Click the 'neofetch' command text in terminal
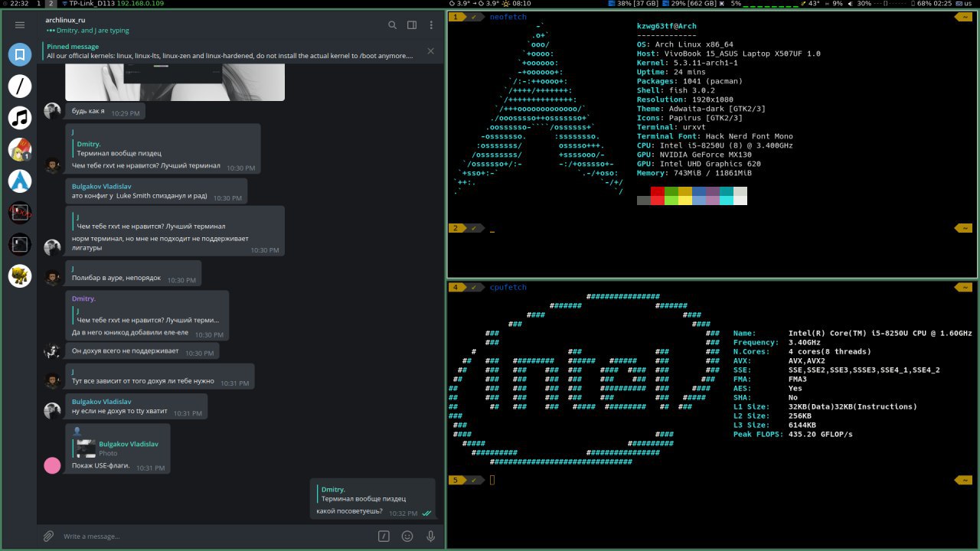The height and width of the screenshot is (551, 980). click(x=508, y=17)
